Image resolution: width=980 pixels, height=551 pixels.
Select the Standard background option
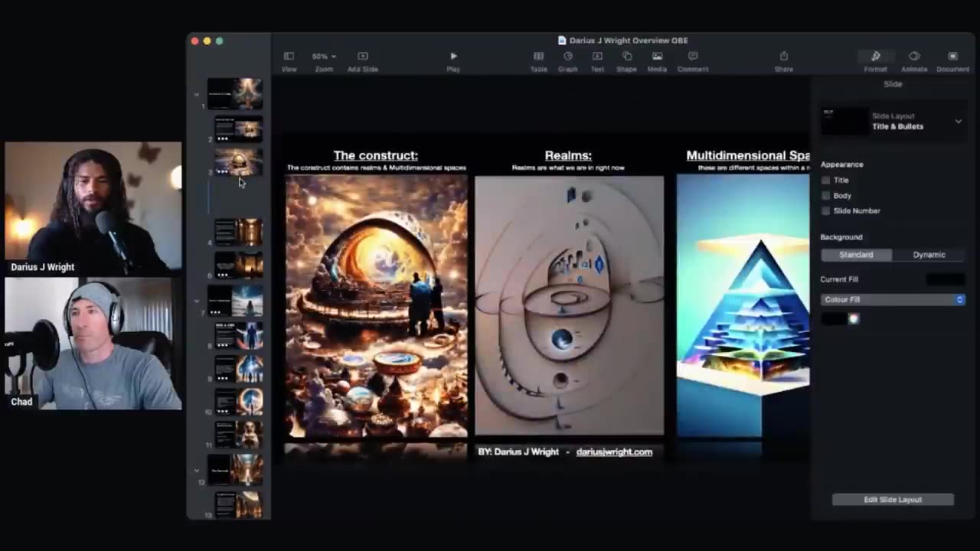pyautogui.click(x=856, y=255)
